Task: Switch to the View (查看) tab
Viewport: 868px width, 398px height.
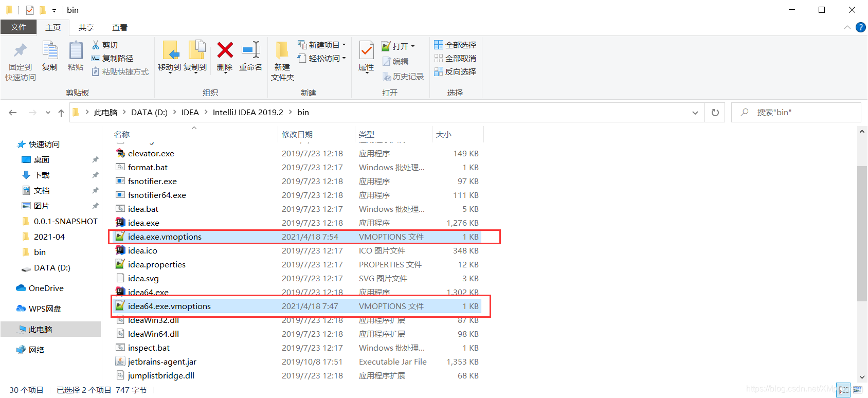Action: point(120,27)
